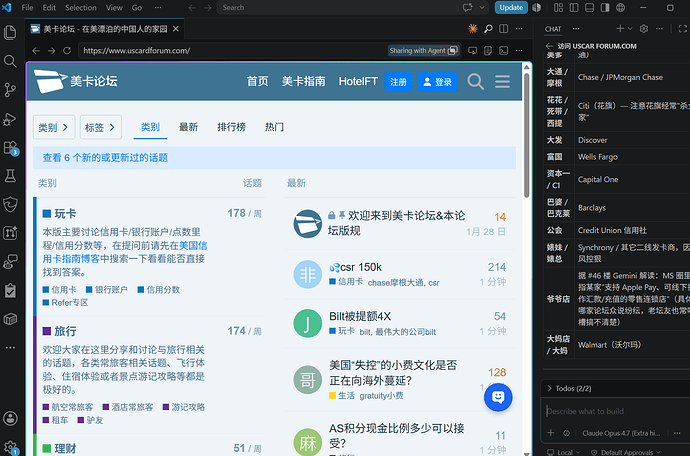Image resolution: width=690 pixels, height=456 pixels.
Task: Focus the browser URL address field
Action: point(233,51)
